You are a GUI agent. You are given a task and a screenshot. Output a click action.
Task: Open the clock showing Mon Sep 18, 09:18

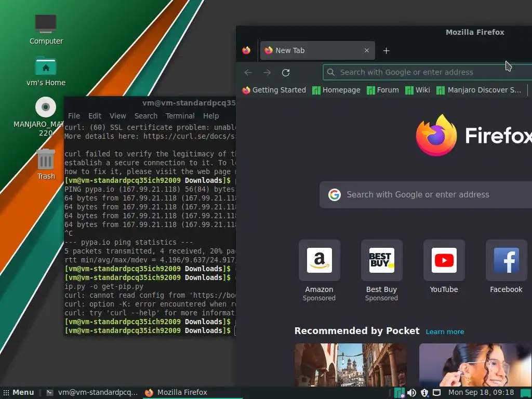(x=481, y=393)
